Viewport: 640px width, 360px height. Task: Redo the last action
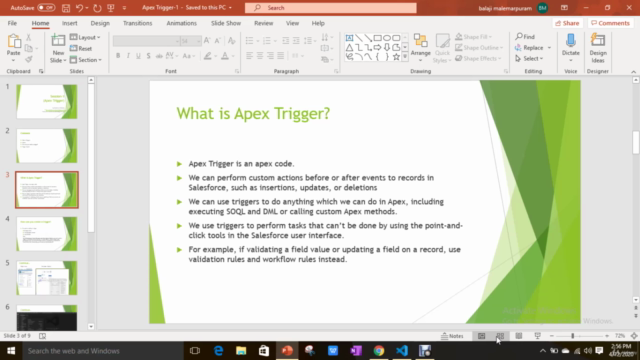pyautogui.click(x=97, y=8)
